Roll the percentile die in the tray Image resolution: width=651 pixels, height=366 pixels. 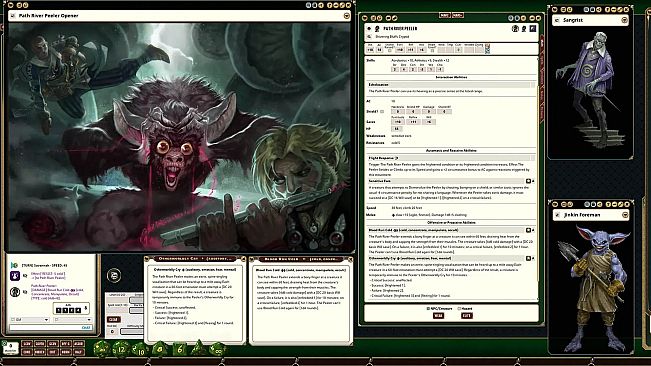217,349
